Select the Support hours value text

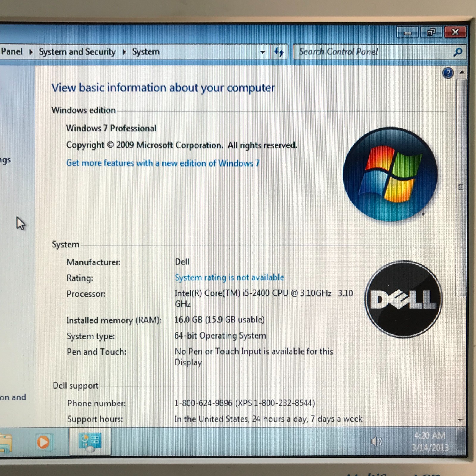click(268, 419)
